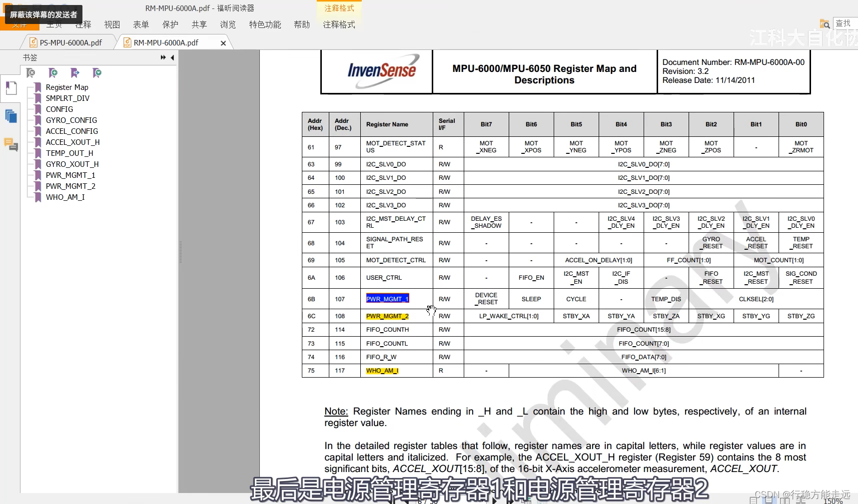Close the RM-MPU-6000A.pdf tab

(x=223, y=43)
